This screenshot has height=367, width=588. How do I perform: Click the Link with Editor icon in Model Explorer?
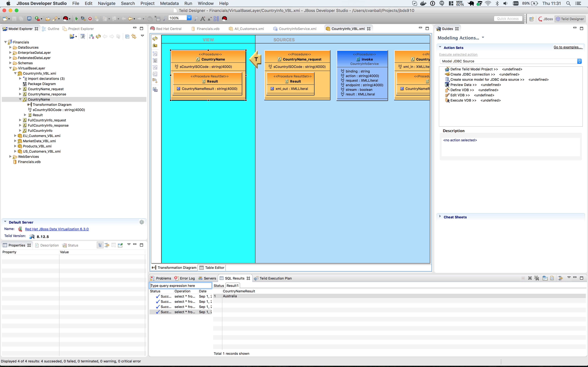point(134,36)
